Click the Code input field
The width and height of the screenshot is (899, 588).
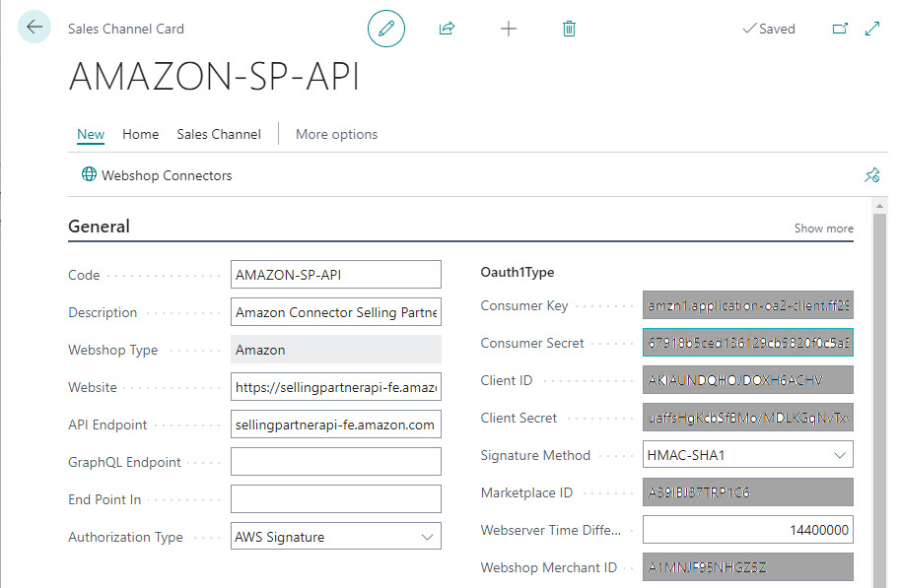click(x=336, y=275)
